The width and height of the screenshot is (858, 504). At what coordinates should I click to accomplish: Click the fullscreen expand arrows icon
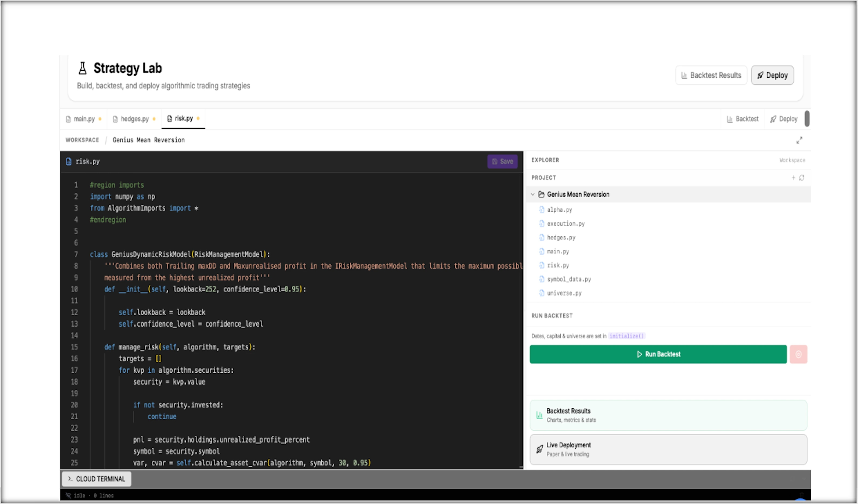(799, 140)
